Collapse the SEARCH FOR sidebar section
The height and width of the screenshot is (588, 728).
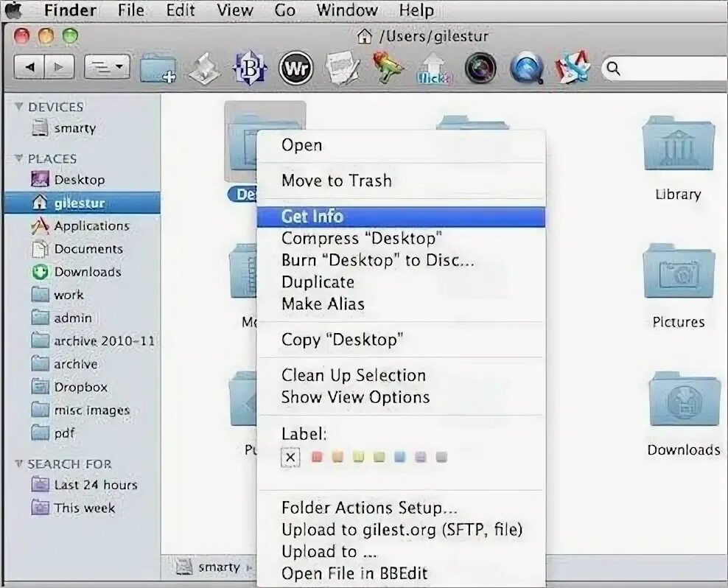[x=19, y=463]
